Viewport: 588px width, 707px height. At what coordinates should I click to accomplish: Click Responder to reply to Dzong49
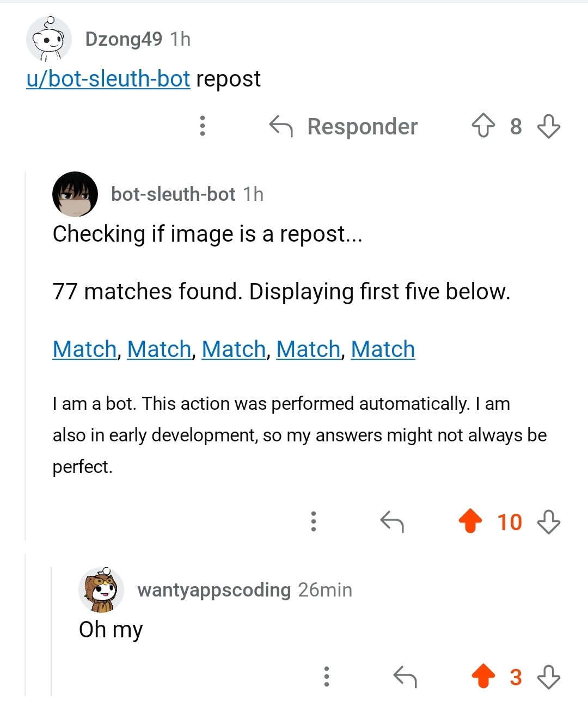pyautogui.click(x=344, y=126)
